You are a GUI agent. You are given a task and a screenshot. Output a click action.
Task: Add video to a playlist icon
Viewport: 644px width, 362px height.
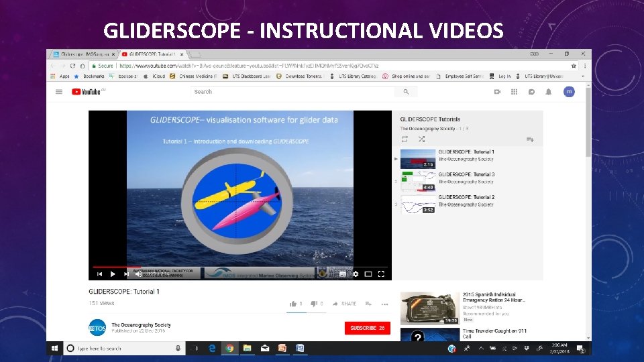(x=368, y=304)
